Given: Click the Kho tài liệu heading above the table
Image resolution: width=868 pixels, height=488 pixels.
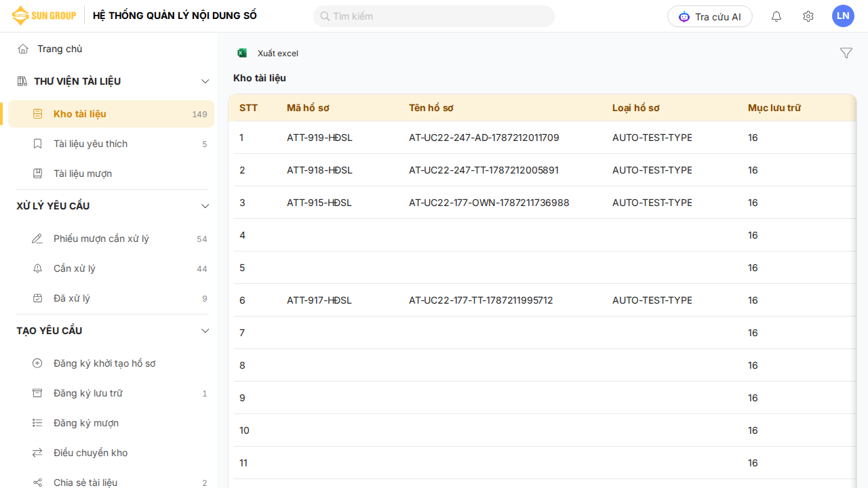Looking at the screenshot, I should point(260,78).
